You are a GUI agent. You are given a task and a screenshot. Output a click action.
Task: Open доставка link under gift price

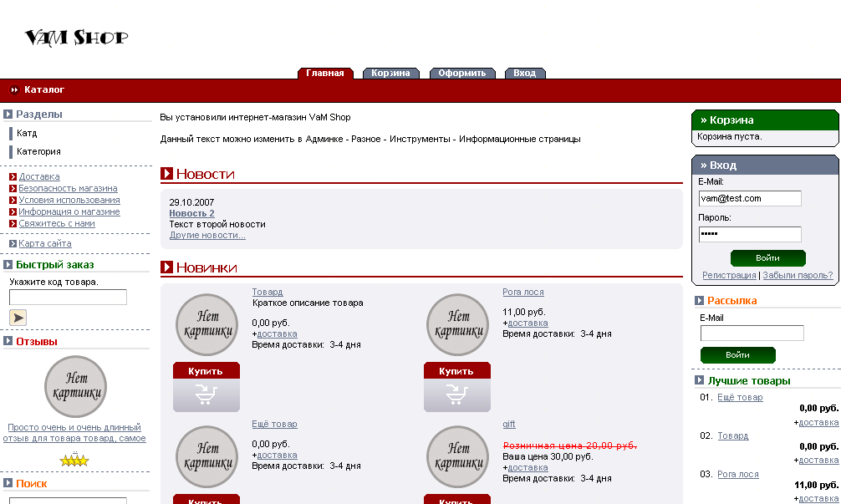(528, 467)
